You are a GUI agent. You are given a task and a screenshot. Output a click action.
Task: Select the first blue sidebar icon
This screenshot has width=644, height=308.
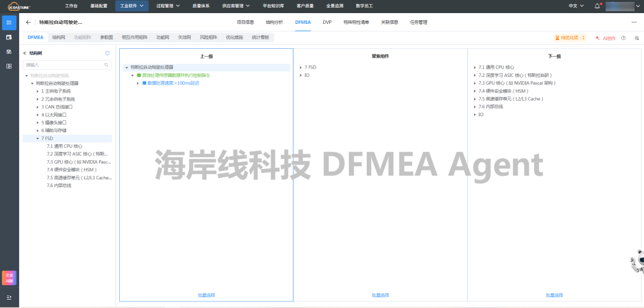click(9, 23)
